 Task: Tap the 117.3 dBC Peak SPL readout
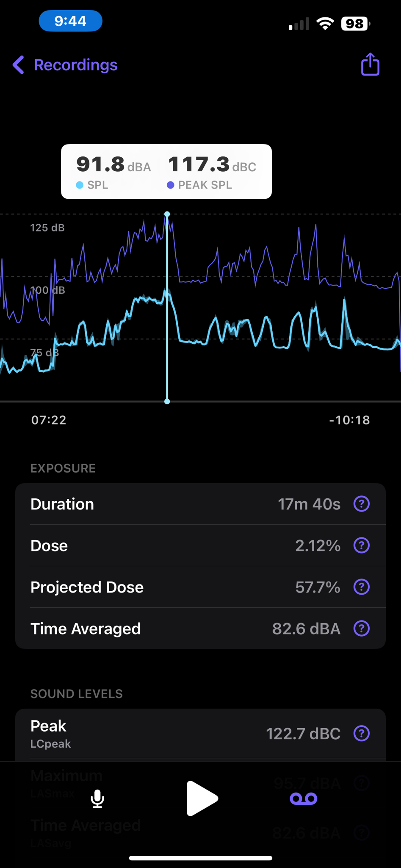tap(212, 172)
